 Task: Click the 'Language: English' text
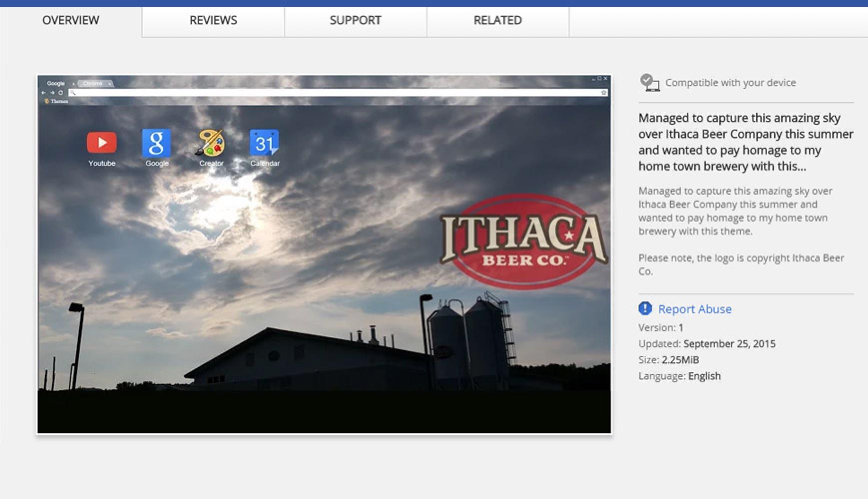pyautogui.click(x=679, y=376)
